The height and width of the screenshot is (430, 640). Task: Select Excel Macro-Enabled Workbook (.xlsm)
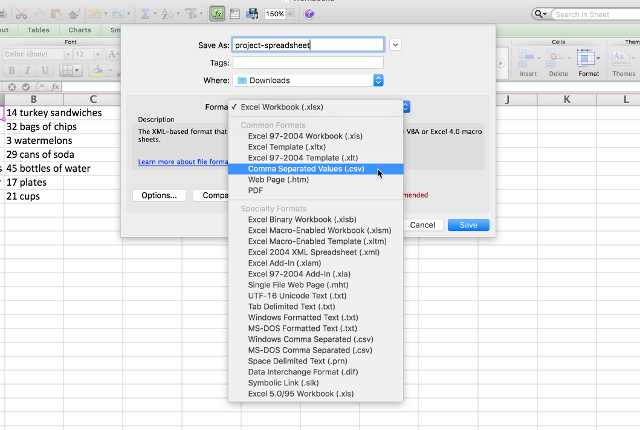(x=316, y=231)
